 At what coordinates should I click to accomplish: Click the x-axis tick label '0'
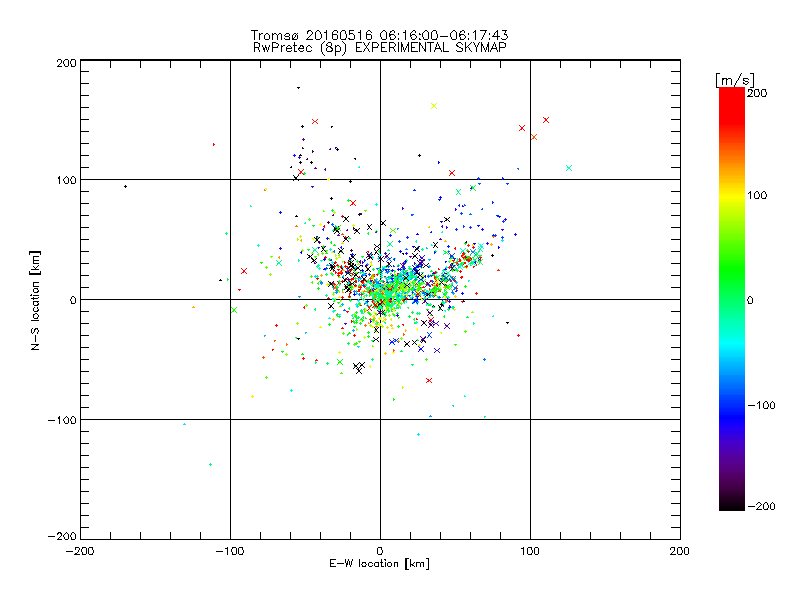click(x=380, y=551)
